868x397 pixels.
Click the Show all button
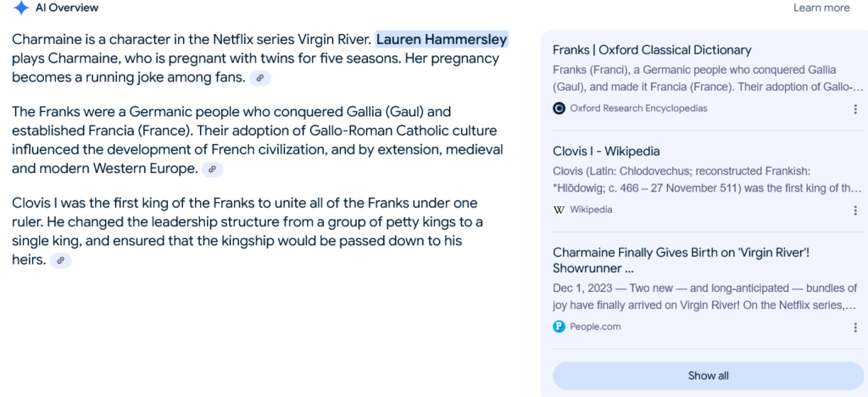click(708, 376)
